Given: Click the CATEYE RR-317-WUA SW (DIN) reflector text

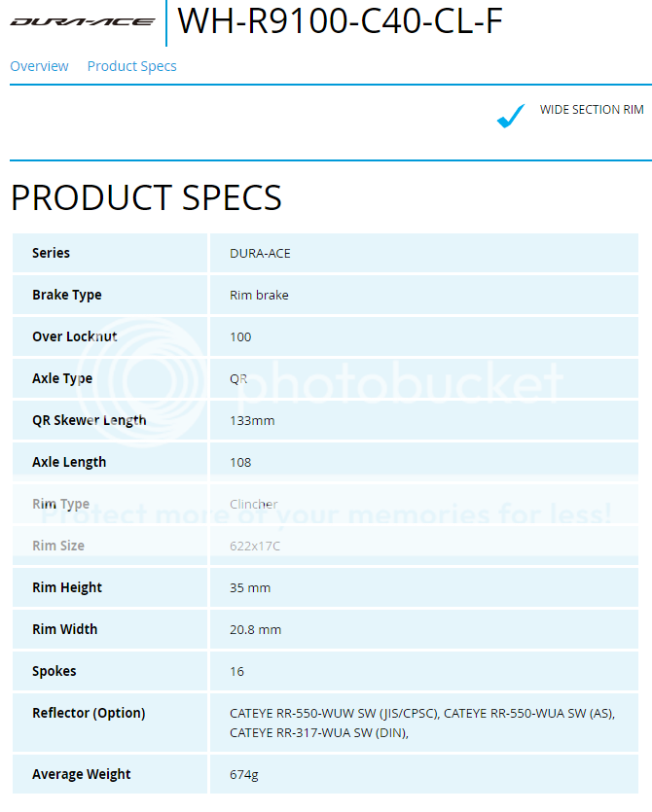Looking at the screenshot, I should tap(318, 733).
